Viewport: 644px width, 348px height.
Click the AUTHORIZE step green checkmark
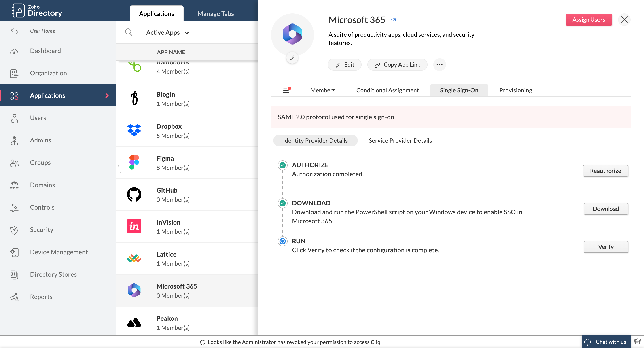coord(282,165)
